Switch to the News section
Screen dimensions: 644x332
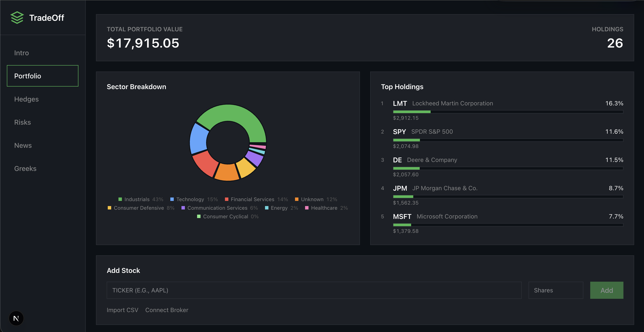pos(23,145)
